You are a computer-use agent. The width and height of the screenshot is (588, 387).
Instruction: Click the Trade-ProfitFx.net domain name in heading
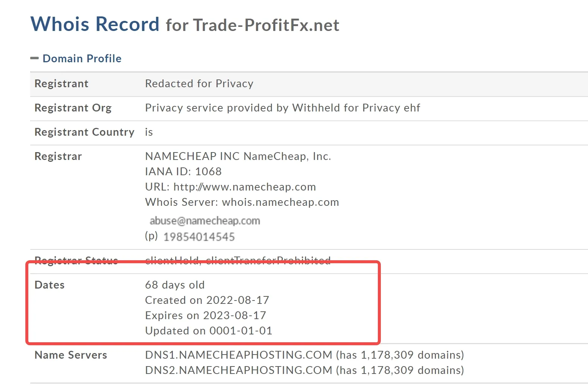tap(266, 25)
